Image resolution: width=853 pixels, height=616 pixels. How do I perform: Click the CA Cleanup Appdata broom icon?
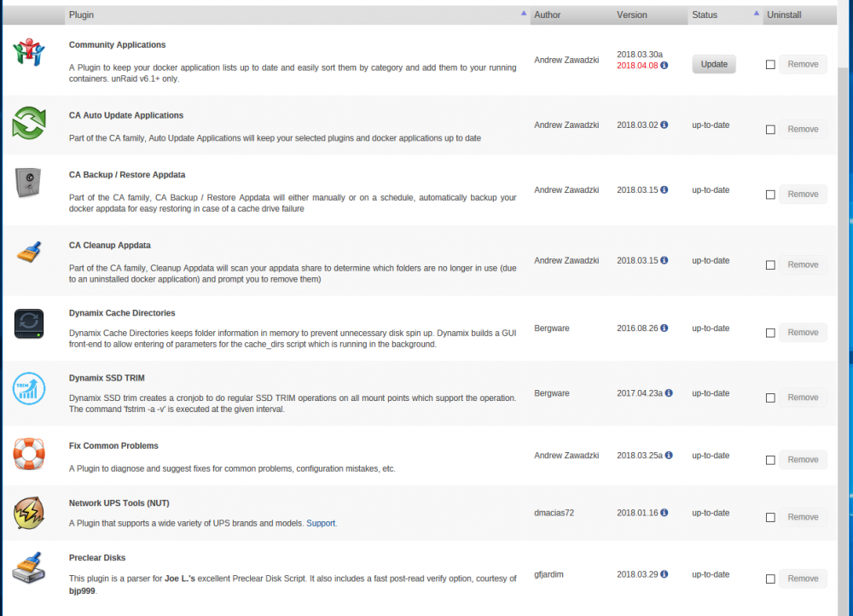click(x=29, y=253)
